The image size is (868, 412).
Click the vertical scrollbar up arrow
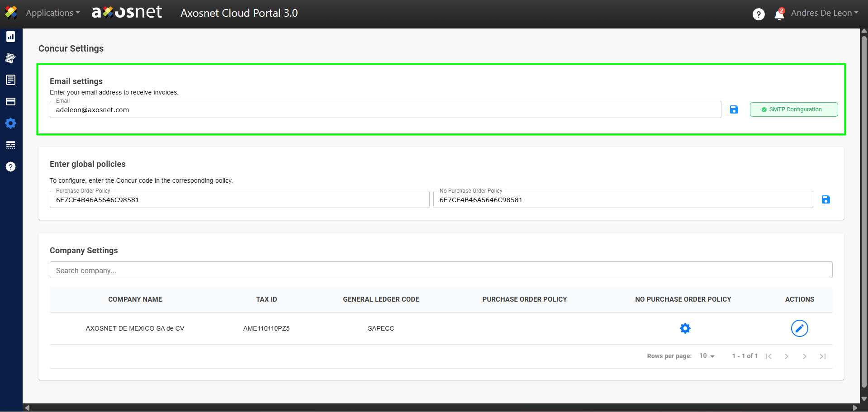click(x=864, y=32)
